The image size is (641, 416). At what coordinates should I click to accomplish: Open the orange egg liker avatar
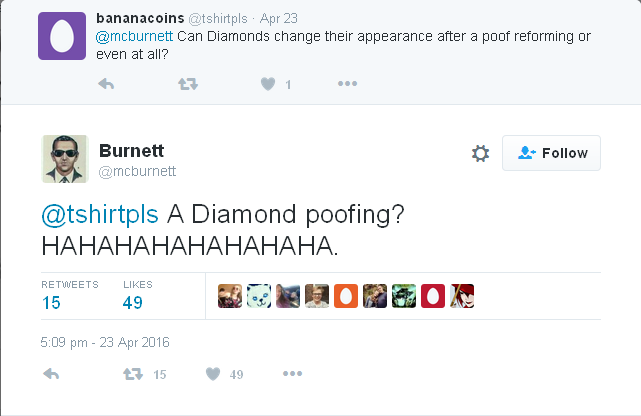tap(345, 296)
